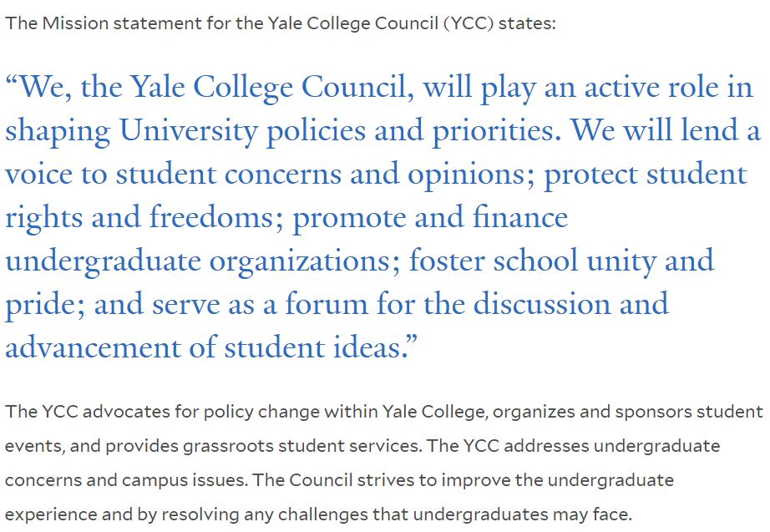
Task: Select the word "grassroots" in the paragraph
Action: (228, 446)
